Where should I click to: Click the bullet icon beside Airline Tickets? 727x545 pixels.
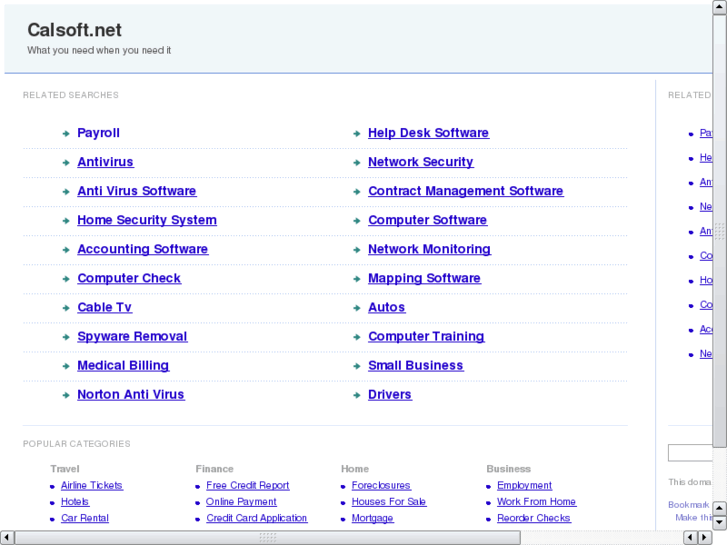[x=52, y=486]
